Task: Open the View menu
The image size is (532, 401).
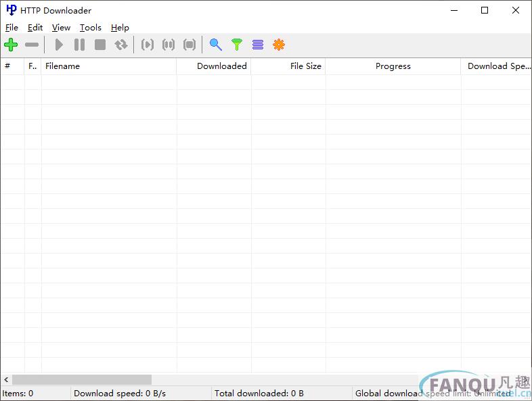Action: point(61,28)
